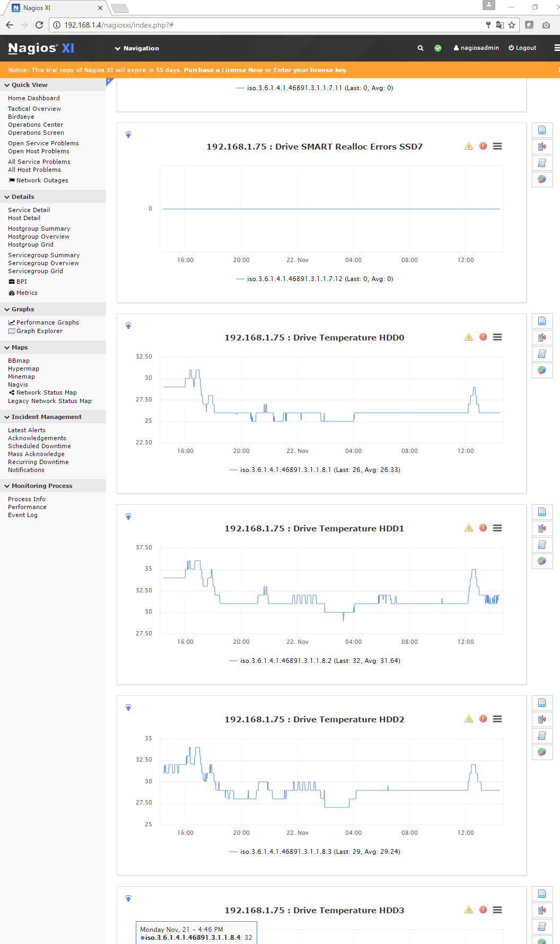Image resolution: width=560 pixels, height=944 pixels.
Task: Add Drive Temperature HDD2 graph to dashboard
Action: pos(128,707)
